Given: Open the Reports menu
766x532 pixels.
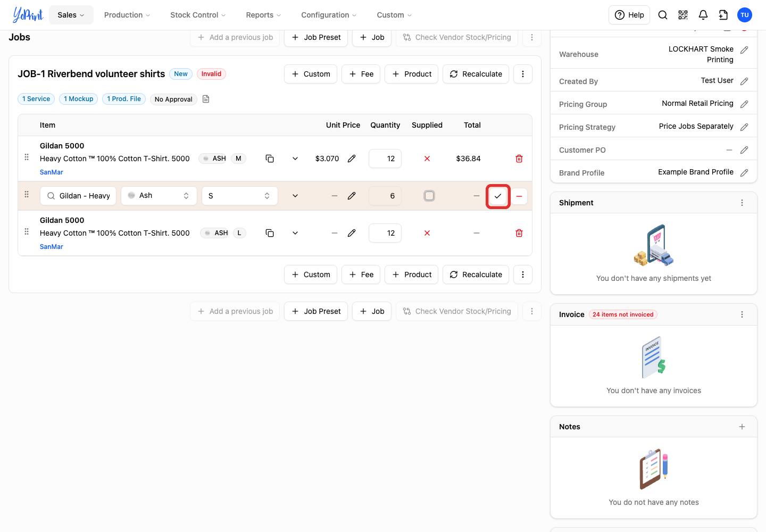Looking at the screenshot, I should (263, 15).
